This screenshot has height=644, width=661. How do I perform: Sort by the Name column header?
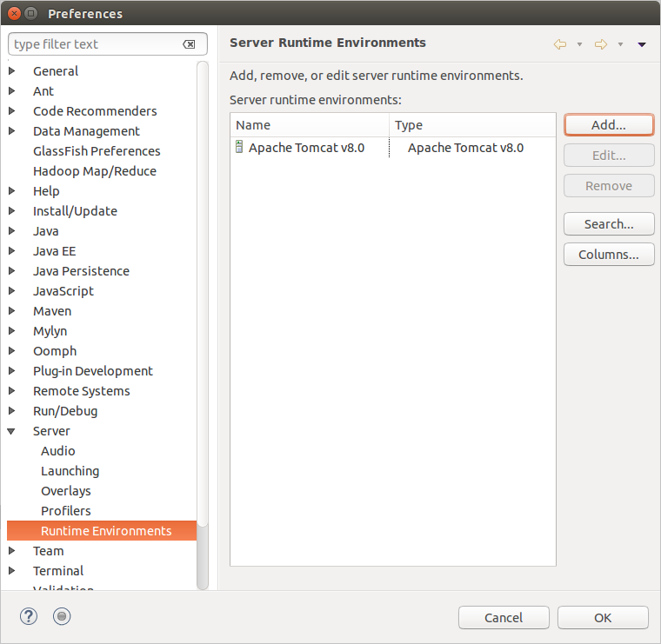[310, 125]
